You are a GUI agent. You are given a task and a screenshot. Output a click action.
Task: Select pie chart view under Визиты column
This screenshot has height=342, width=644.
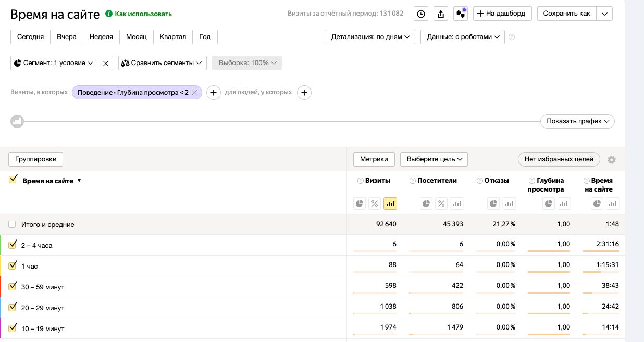coord(360,204)
